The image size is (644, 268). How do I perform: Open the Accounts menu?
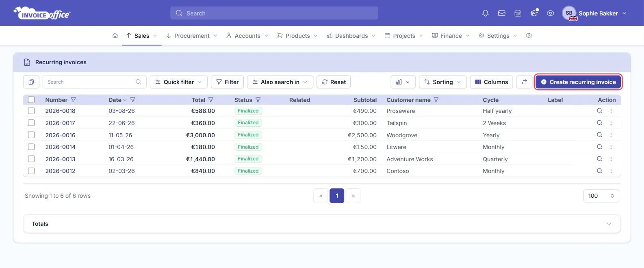click(247, 36)
